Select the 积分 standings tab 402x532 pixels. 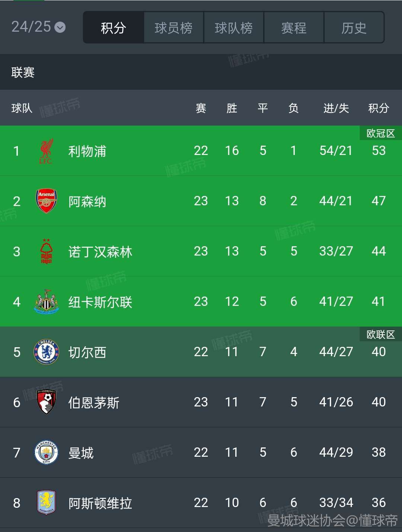pos(114,28)
